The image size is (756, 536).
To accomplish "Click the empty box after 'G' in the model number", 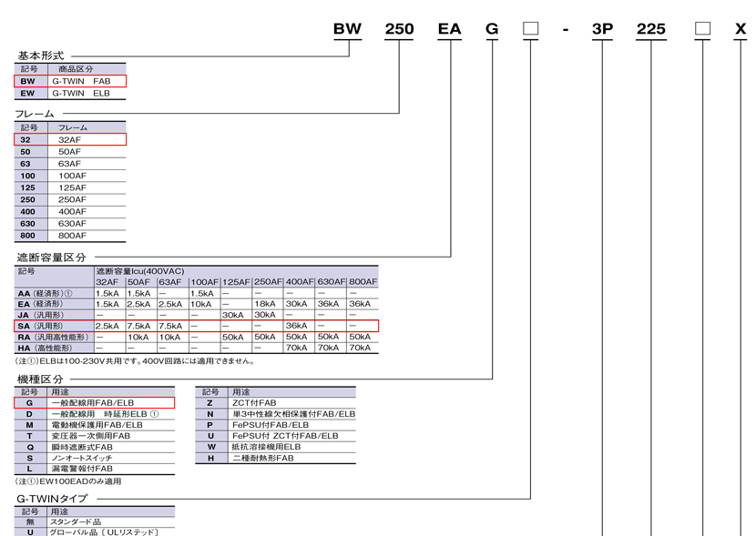I will 530,28.
